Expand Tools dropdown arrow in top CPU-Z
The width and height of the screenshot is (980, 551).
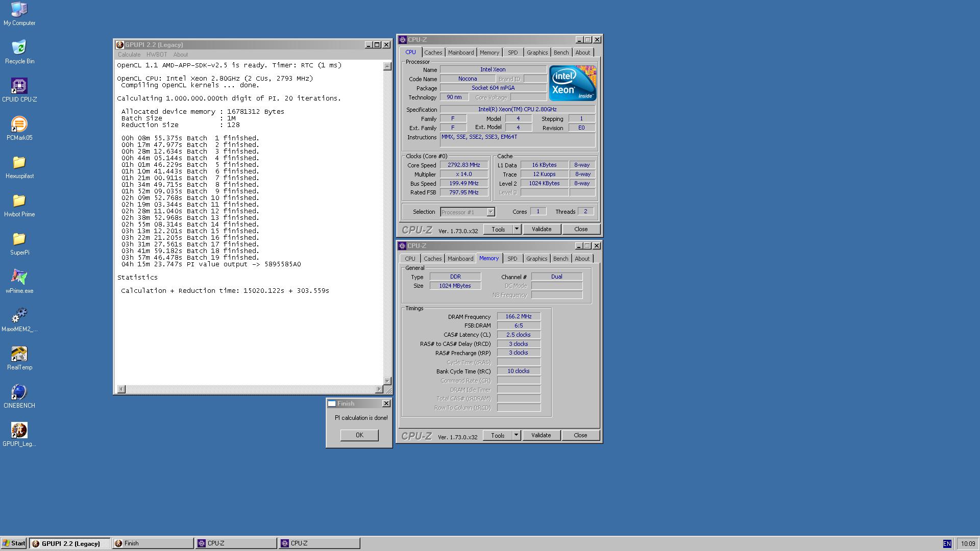(517, 229)
